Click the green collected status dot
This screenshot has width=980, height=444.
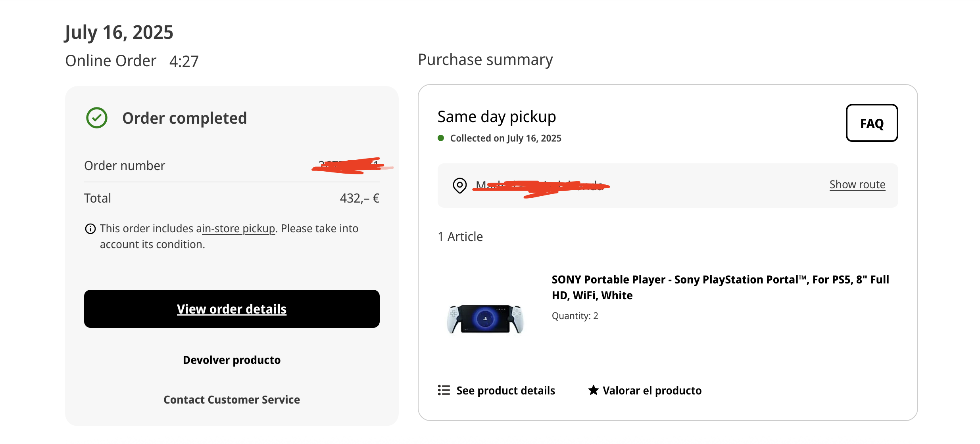click(x=441, y=138)
